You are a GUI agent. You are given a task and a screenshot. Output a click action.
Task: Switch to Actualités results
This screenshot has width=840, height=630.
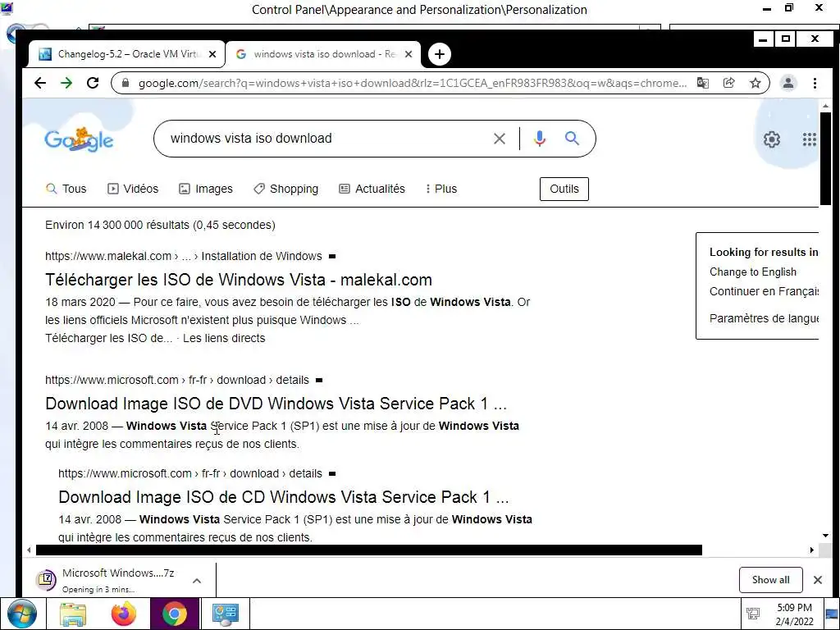372,189
